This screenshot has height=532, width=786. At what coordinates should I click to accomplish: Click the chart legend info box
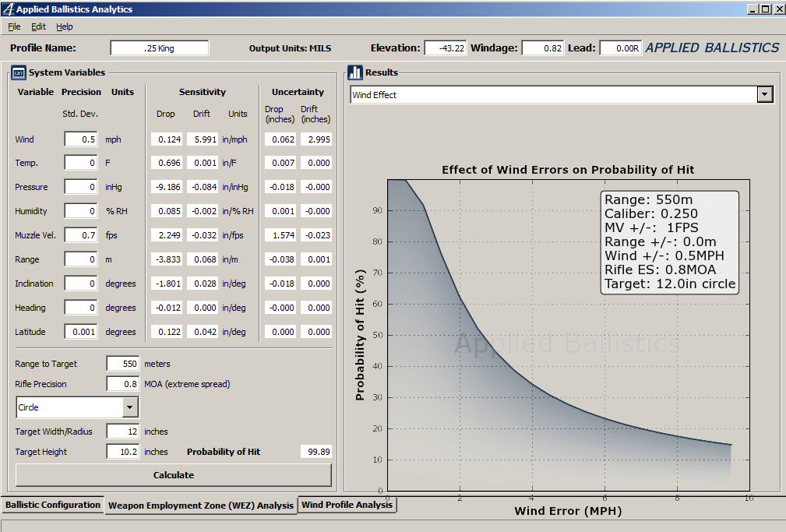pyautogui.click(x=670, y=242)
